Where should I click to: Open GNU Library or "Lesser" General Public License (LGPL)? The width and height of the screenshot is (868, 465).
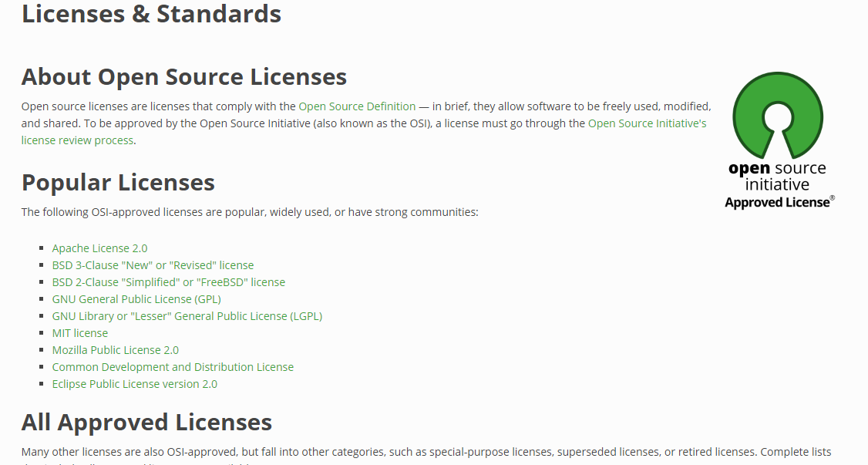pos(187,316)
